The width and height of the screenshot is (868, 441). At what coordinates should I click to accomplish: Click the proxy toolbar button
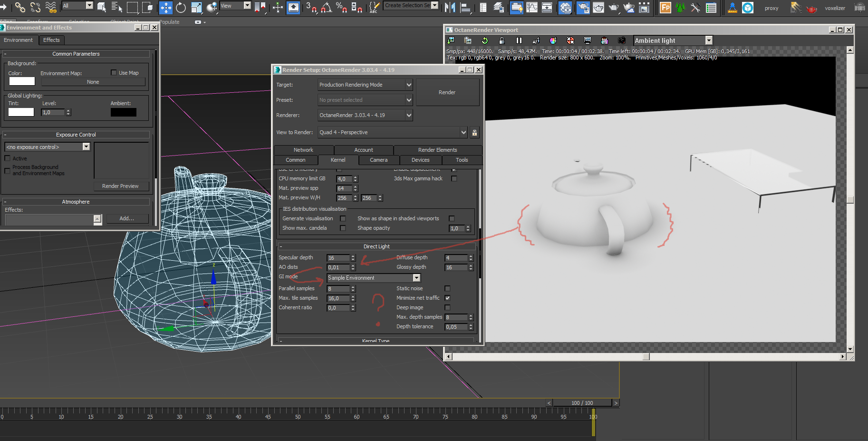[772, 8]
